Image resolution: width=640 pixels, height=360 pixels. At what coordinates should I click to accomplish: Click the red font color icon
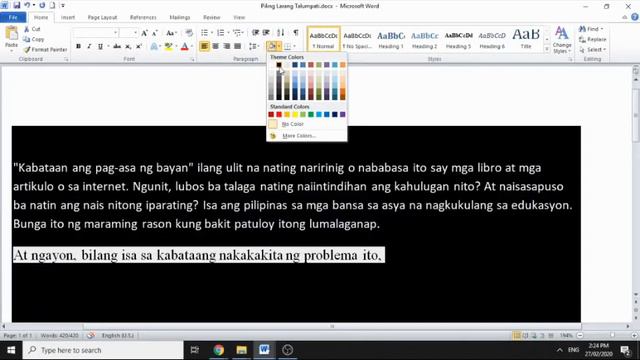[x=184, y=47]
